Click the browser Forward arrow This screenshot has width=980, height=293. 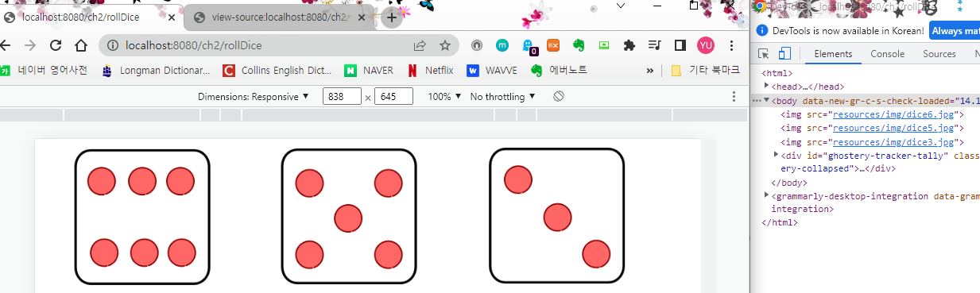[x=31, y=45]
